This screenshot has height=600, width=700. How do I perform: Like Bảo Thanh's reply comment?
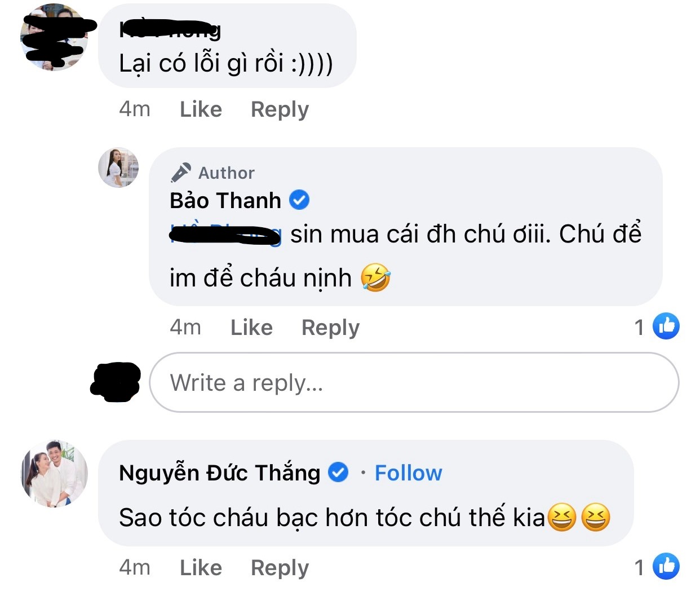tap(251, 327)
